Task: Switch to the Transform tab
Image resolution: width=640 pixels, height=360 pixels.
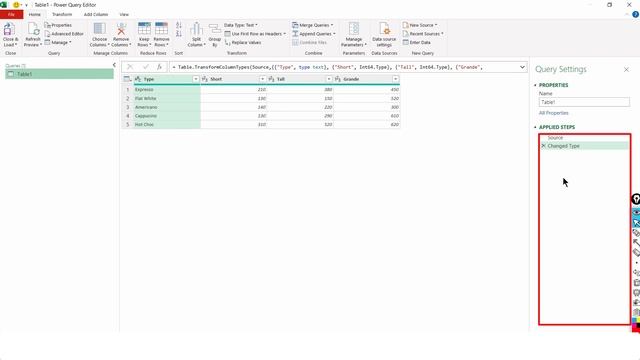Action: click(x=62, y=14)
